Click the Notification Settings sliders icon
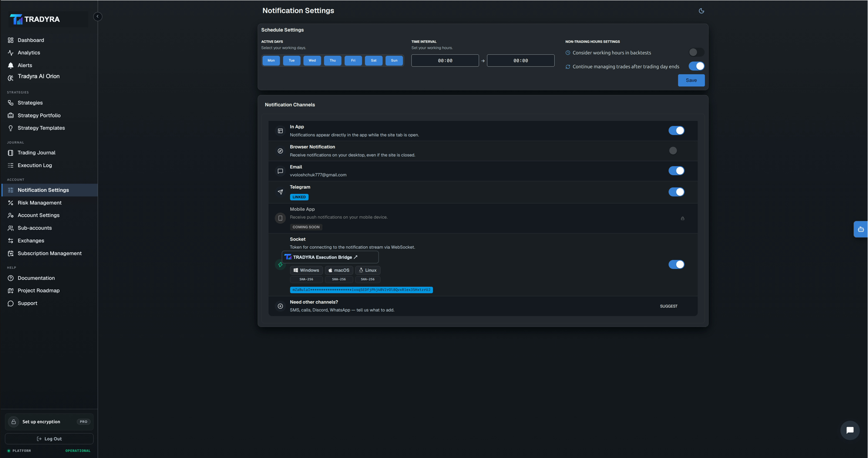The height and width of the screenshot is (458, 868). pos(11,190)
